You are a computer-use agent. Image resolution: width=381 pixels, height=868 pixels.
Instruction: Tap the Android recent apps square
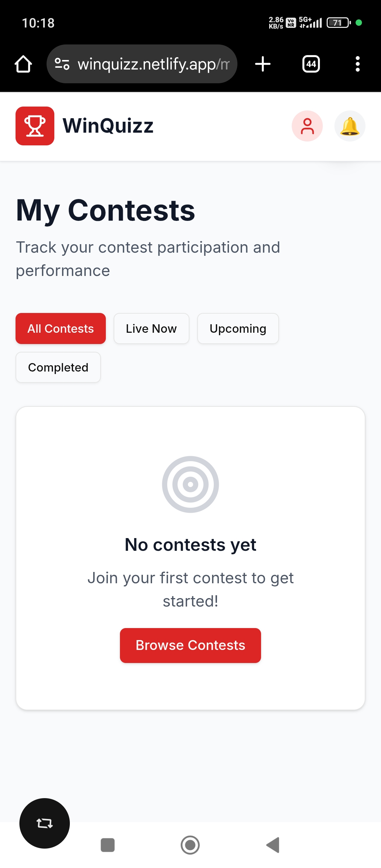[x=108, y=845]
